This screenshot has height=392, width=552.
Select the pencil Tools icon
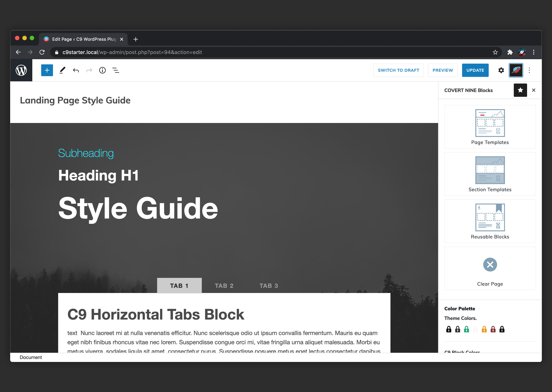point(62,70)
